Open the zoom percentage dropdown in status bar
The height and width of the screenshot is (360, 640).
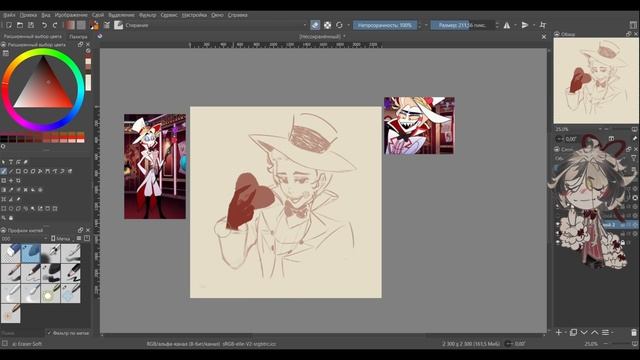click(x=591, y=344)
